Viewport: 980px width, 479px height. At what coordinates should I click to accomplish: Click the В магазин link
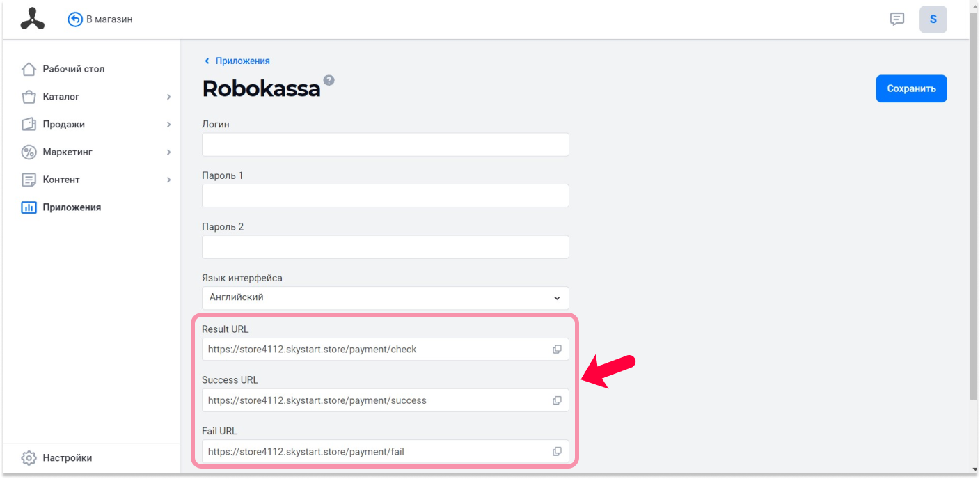109,19
